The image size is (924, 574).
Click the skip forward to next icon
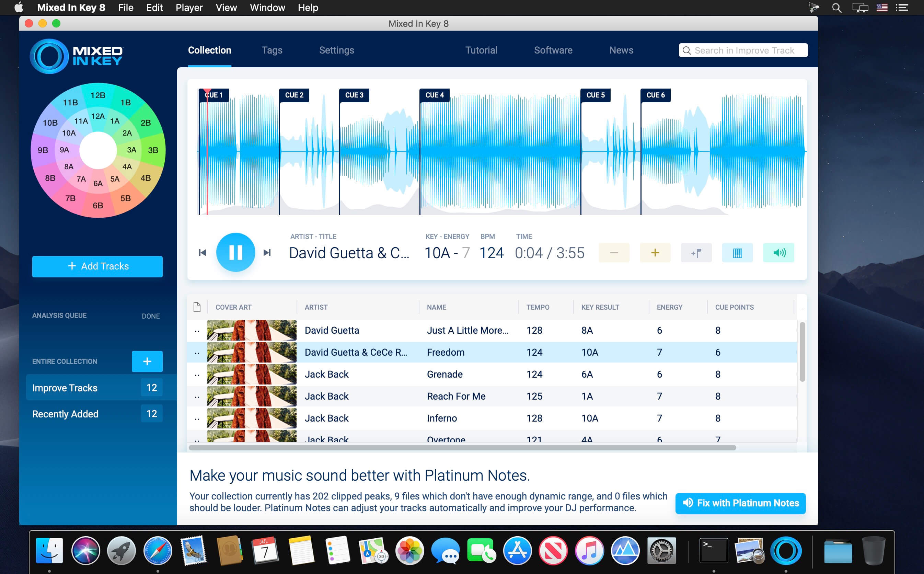(x=267, y=252)
